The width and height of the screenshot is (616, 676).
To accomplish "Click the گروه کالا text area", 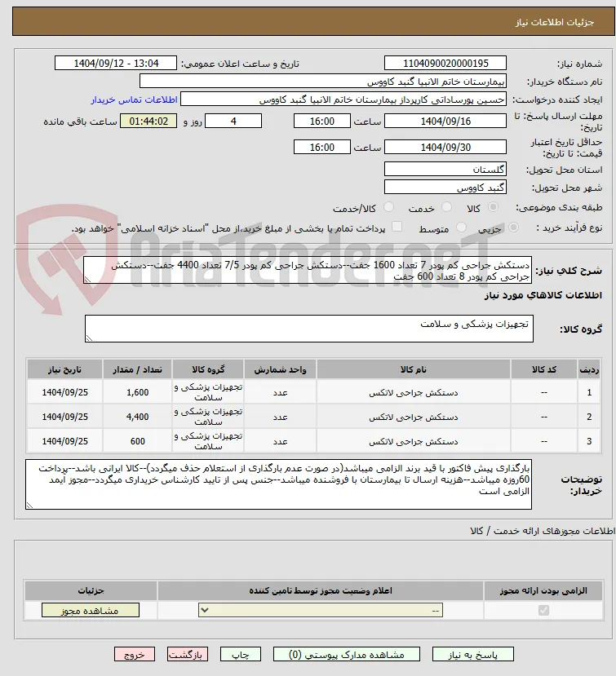I will [x=309, y=329].
